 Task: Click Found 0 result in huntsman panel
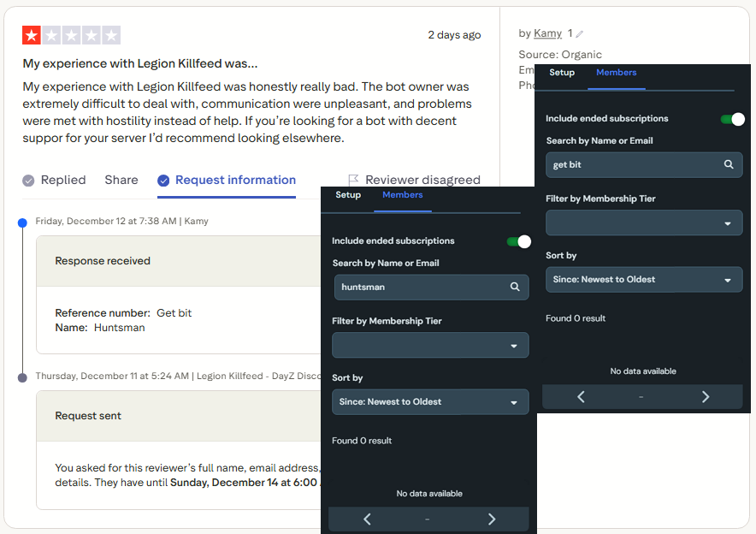click(362, 441)
